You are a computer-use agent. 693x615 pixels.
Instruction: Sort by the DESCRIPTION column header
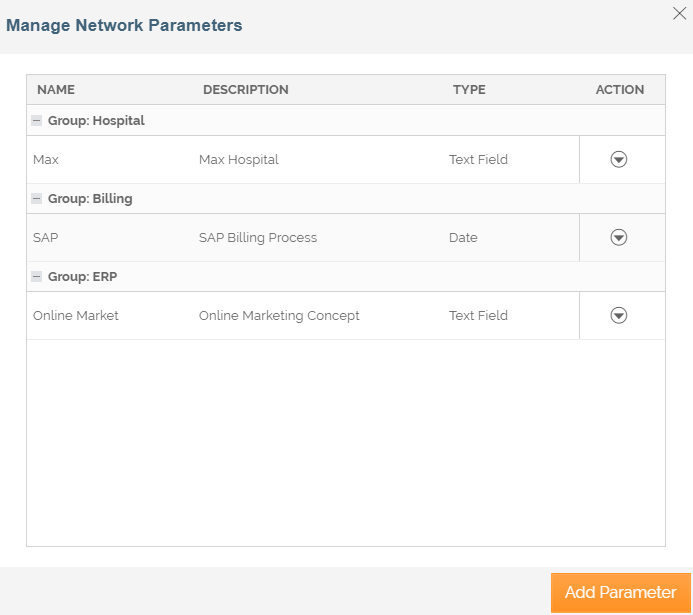245,90
